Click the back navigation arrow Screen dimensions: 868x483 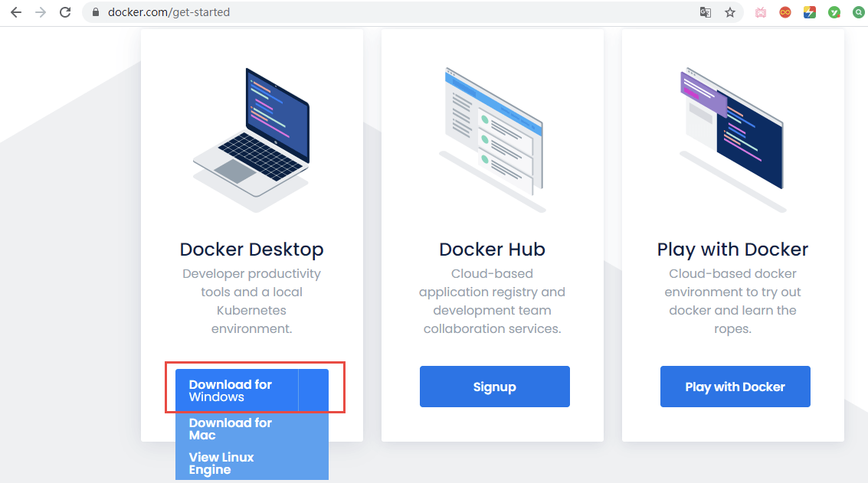(x=15, y=12)
